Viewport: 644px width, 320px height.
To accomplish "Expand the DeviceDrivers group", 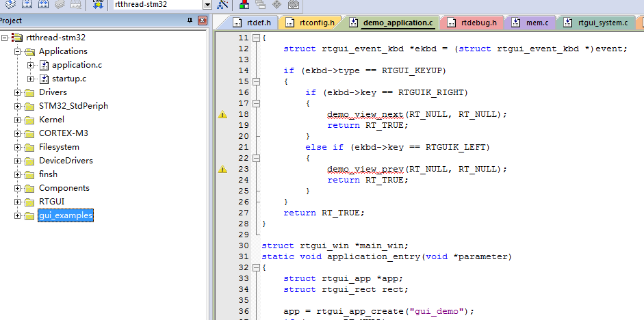I will tap(17, 161).
